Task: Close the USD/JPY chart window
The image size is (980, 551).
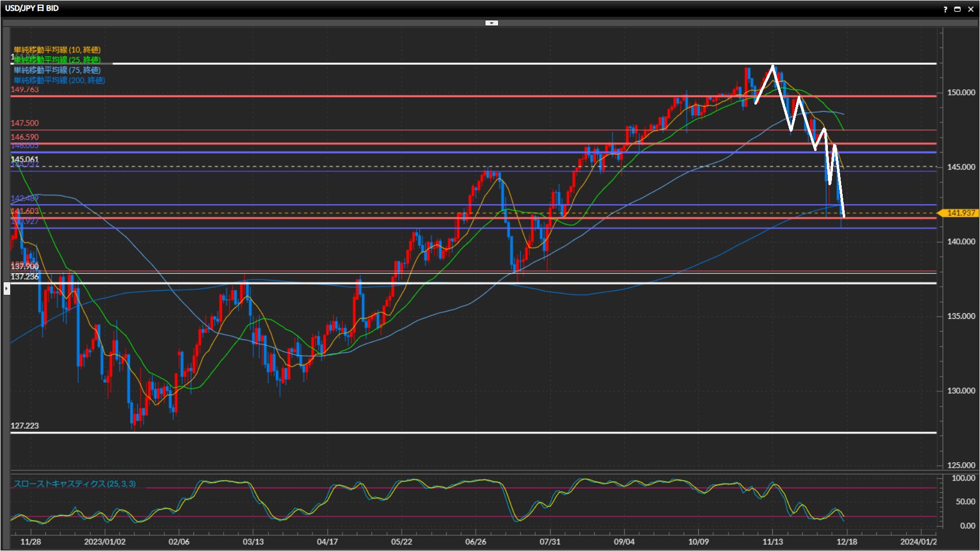Action: click(970, 9)
